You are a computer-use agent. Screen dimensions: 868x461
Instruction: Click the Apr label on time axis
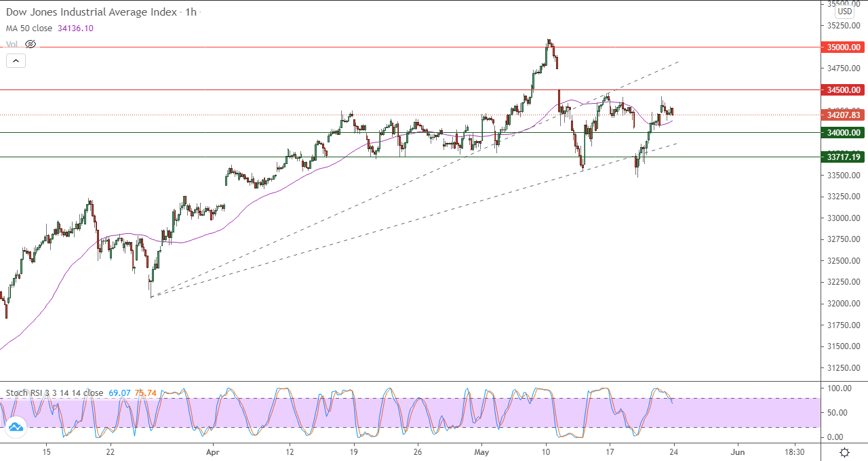pos(213,452)
